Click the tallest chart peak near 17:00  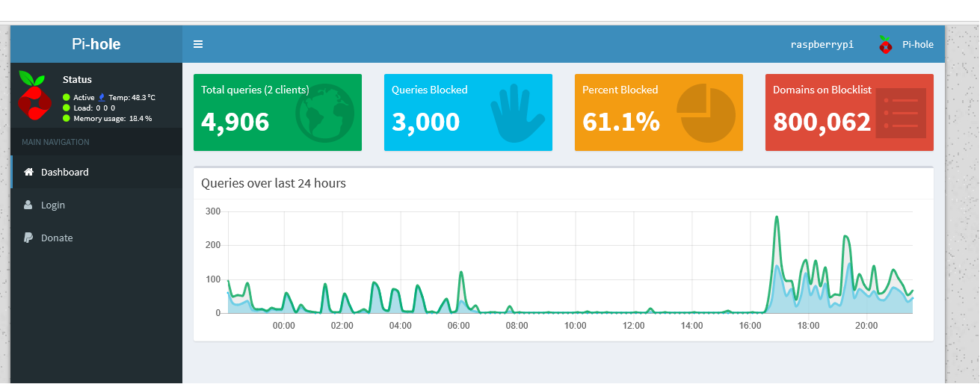click(777, 218)
